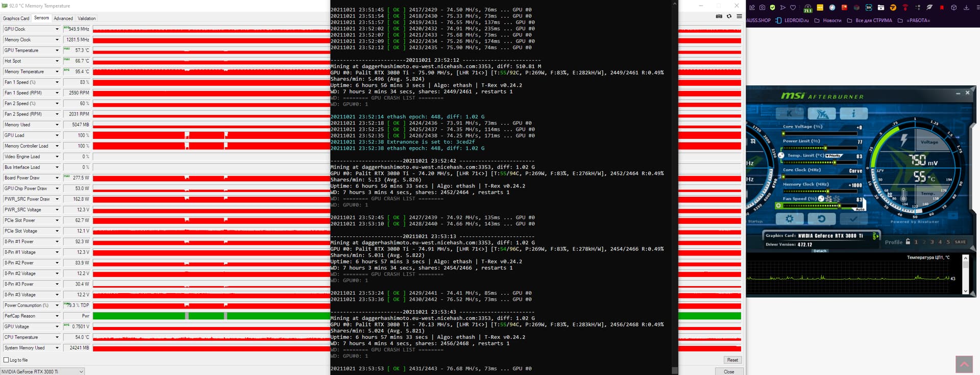
Task: Toggle the Afterburner profile lock icon
Action: coord(908,242)
